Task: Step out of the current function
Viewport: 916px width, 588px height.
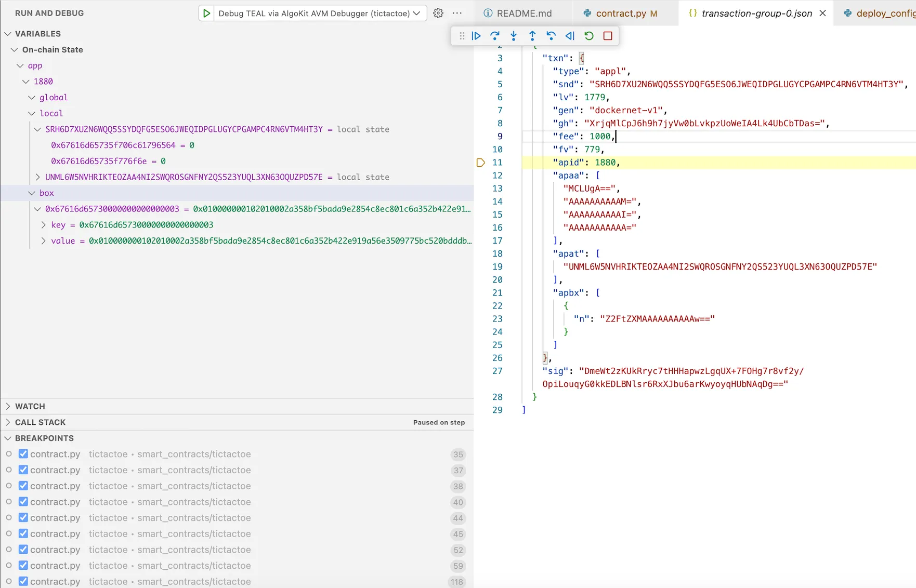Action: pyautogui.click(x=532, y=36)
